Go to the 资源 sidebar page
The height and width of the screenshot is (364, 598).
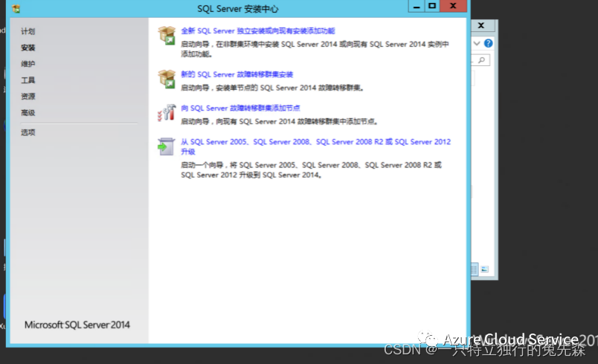(28, 97)
